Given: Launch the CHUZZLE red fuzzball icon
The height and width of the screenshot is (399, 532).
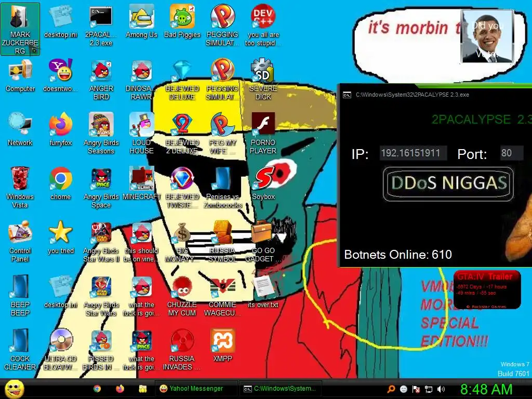Looking at the screenshot, I should (x=182, y=296).
